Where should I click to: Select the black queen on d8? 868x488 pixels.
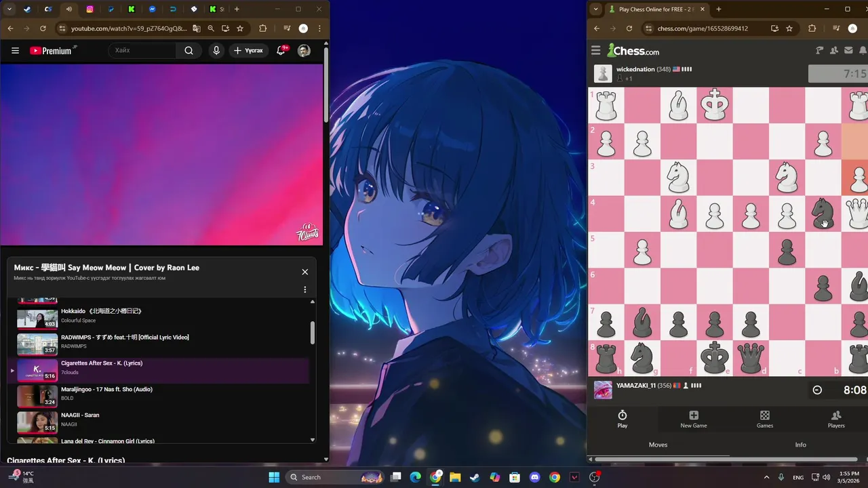[751, 358]
